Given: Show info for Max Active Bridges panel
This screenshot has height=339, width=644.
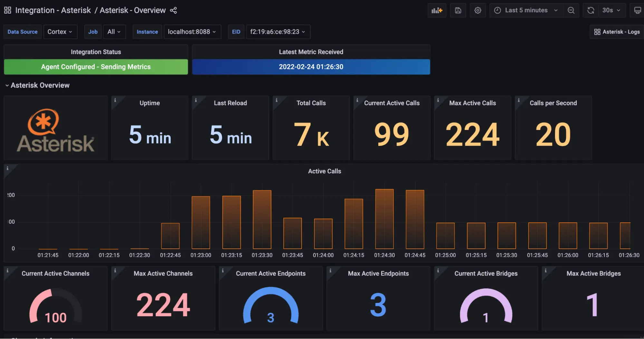Looking at the screenshot, I should [545, 270].
